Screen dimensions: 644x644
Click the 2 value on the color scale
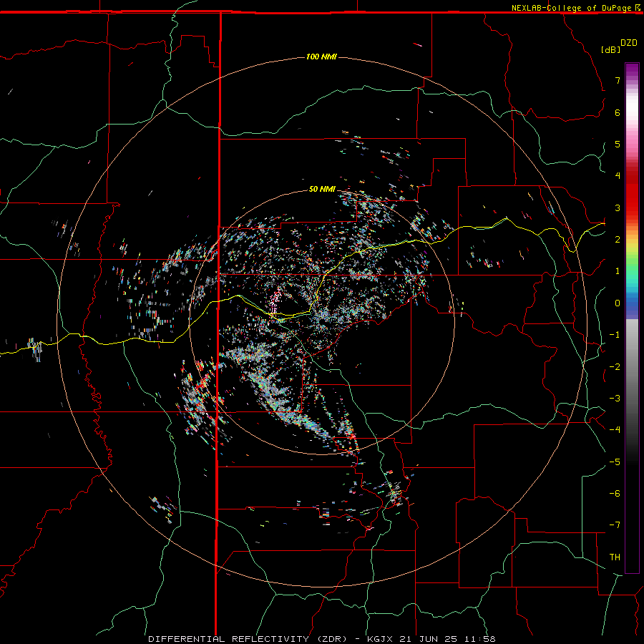click(x=618, y=240)
